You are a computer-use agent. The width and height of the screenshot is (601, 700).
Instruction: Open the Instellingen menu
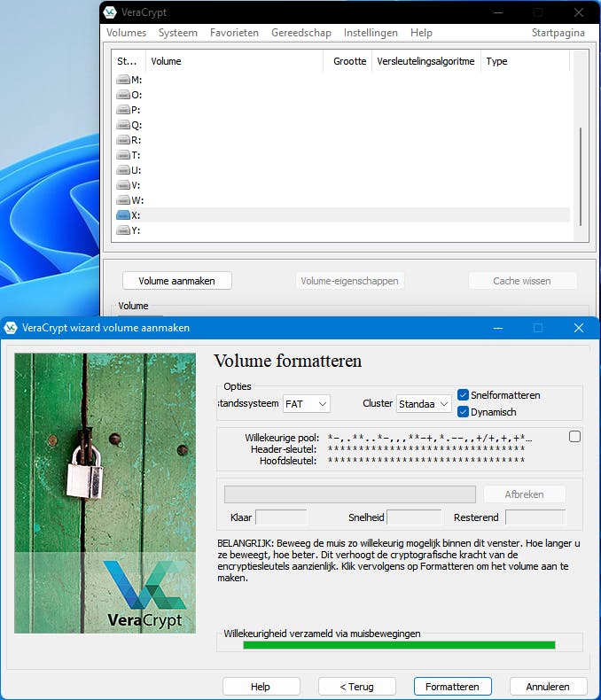point(371,33)
